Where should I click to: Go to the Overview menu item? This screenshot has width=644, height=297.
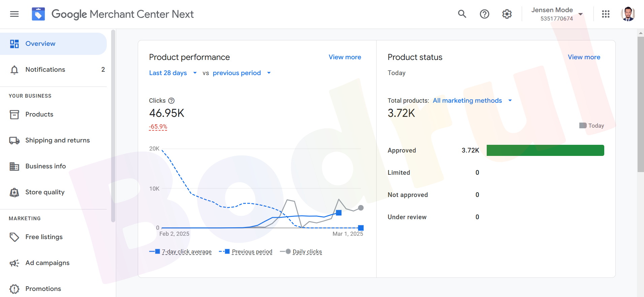[x=53, y=44]
